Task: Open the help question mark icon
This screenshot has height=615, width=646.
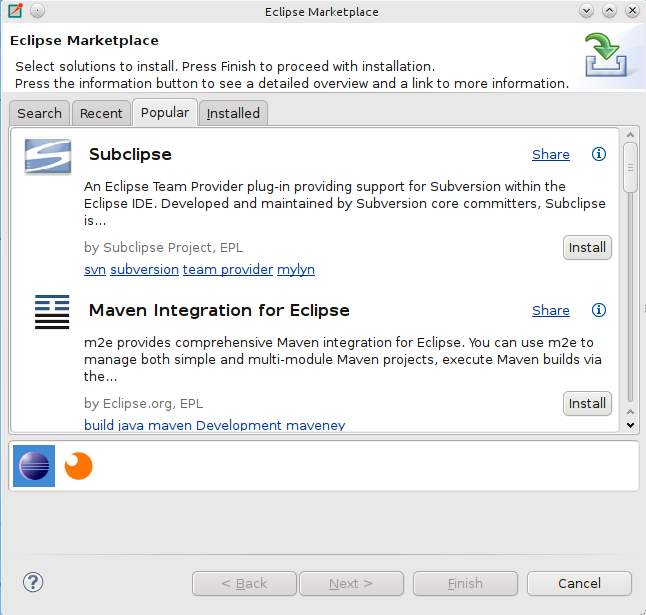Action: point(33,582)
